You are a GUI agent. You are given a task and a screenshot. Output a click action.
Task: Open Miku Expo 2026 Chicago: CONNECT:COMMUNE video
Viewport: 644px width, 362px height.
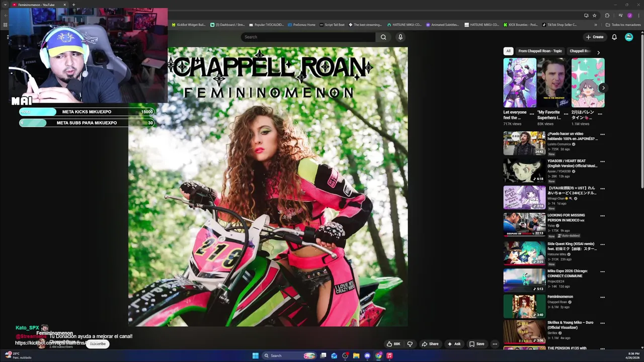pyautogui.click(x=524, y=280)
